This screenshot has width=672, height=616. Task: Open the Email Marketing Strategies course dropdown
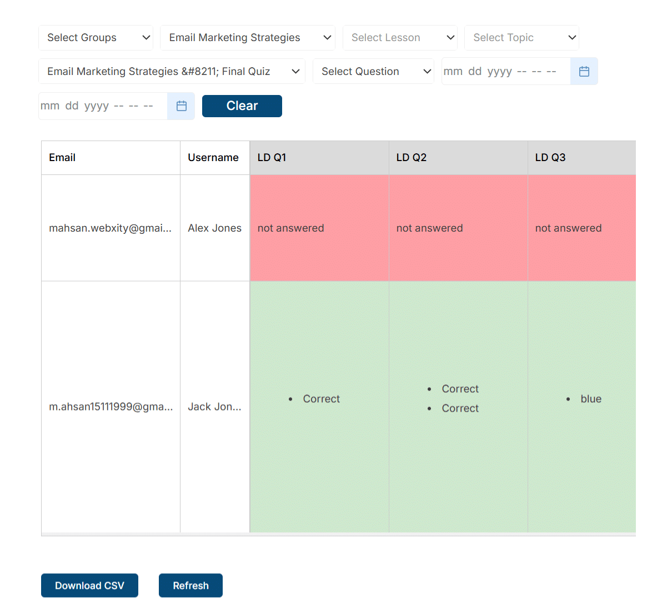(x=248, y=38)
